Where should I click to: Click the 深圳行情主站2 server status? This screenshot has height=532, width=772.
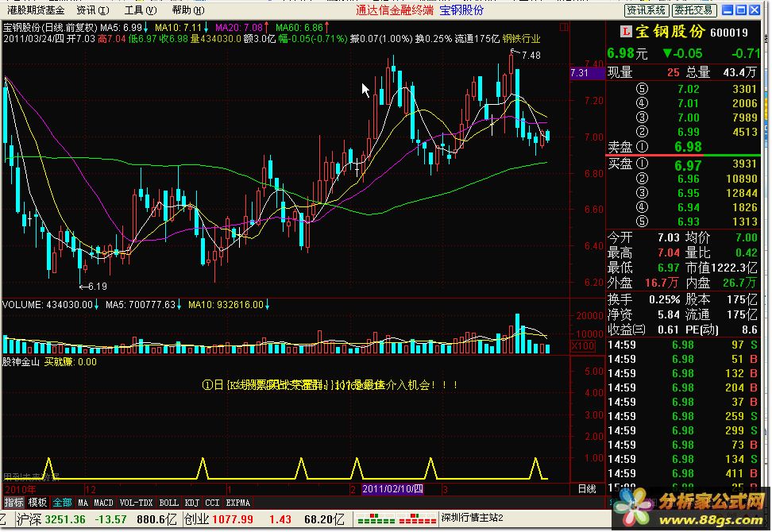point(472,518)
